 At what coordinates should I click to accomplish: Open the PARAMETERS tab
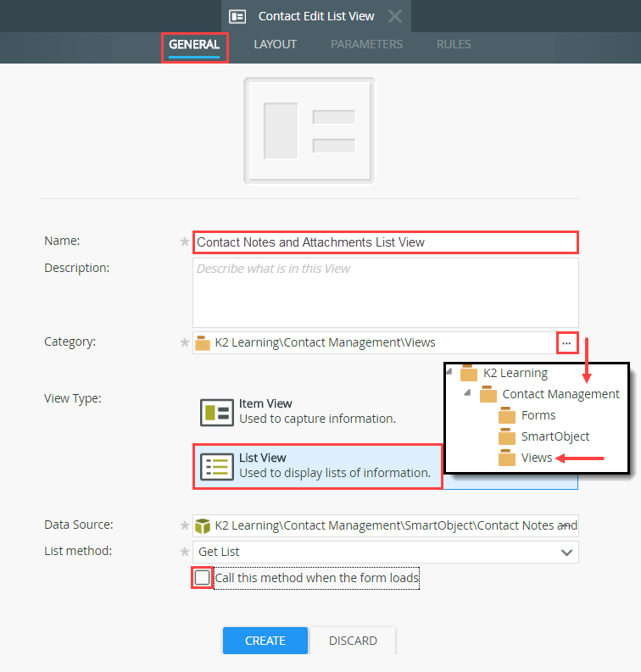pyautogui.click(x=366, y=45)
